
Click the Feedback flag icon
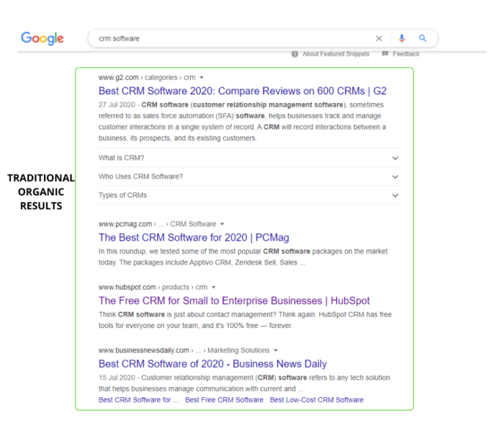[x=385, y=54]
